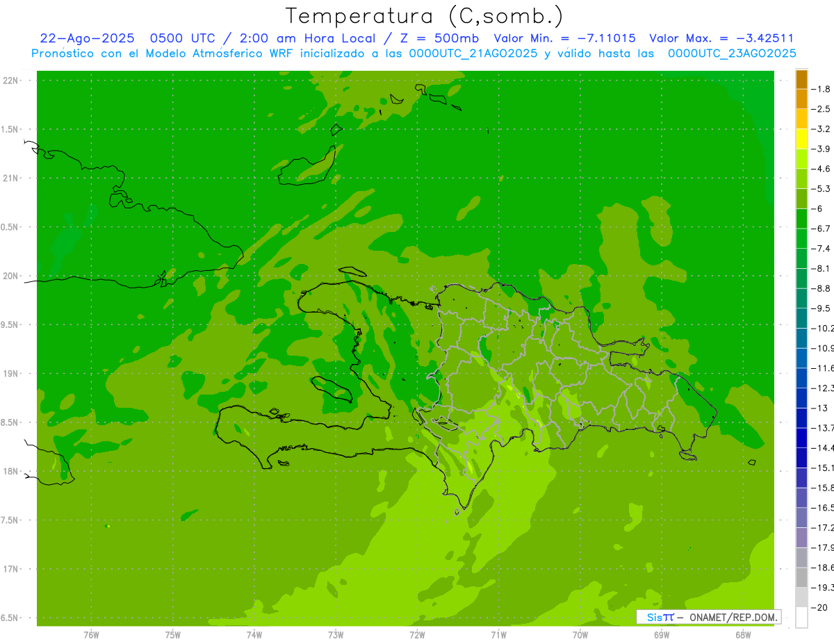
Task: Select the 'Z = 500mb' level label
Action: coord(439,38)
